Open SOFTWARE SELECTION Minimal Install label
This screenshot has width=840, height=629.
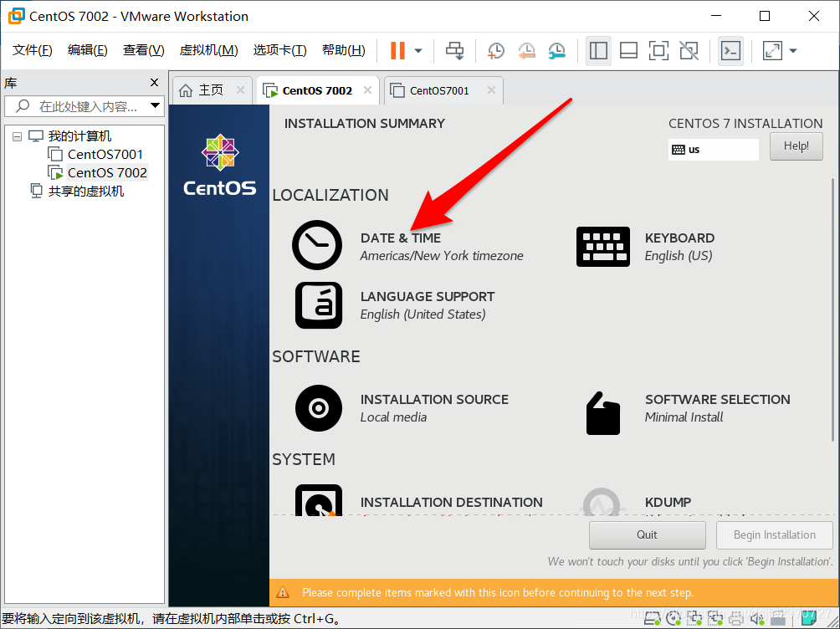pyautogui.click(x=717, y=408)
